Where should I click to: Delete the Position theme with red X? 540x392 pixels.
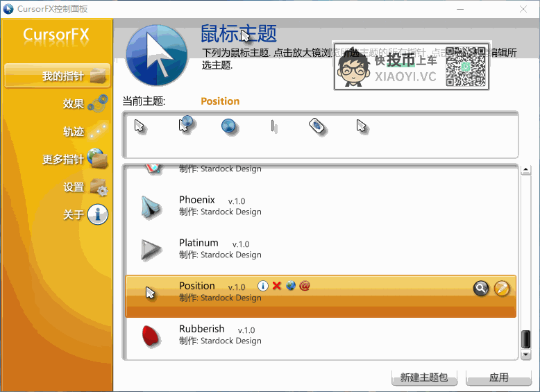[x=276, y=286]
